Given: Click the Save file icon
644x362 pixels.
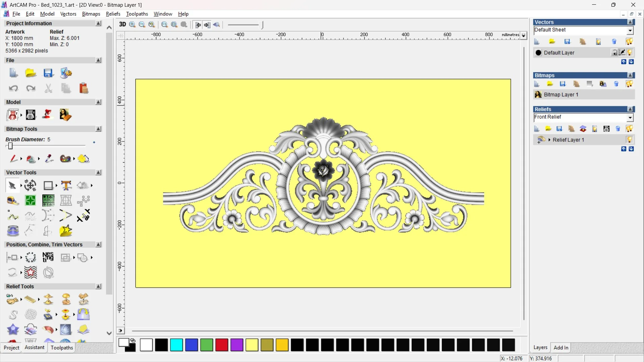Looking at the screenshot, I should (x=48, y=73).
